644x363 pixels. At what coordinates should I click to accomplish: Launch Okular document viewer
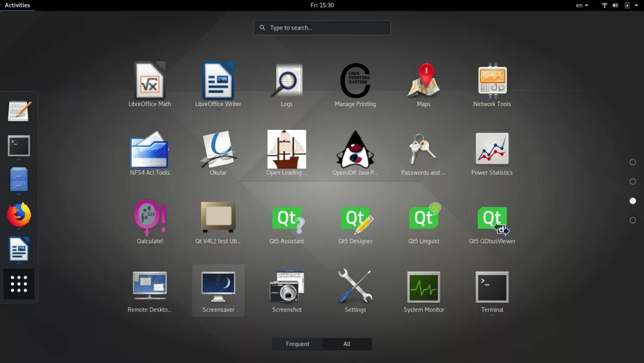218,153
